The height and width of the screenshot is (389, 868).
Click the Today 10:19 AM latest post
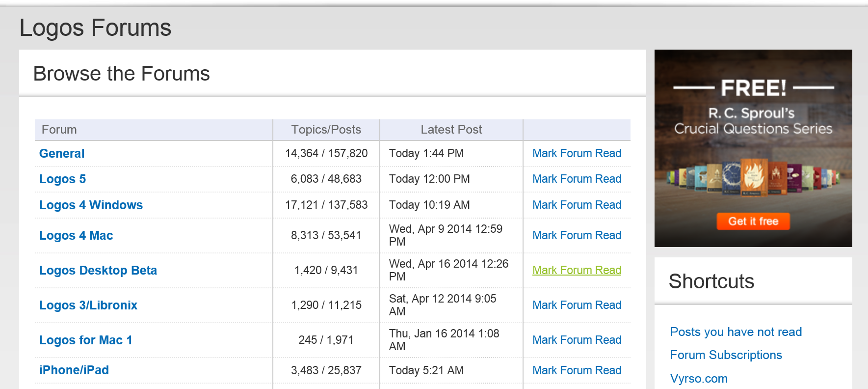(x=429, y=205)
